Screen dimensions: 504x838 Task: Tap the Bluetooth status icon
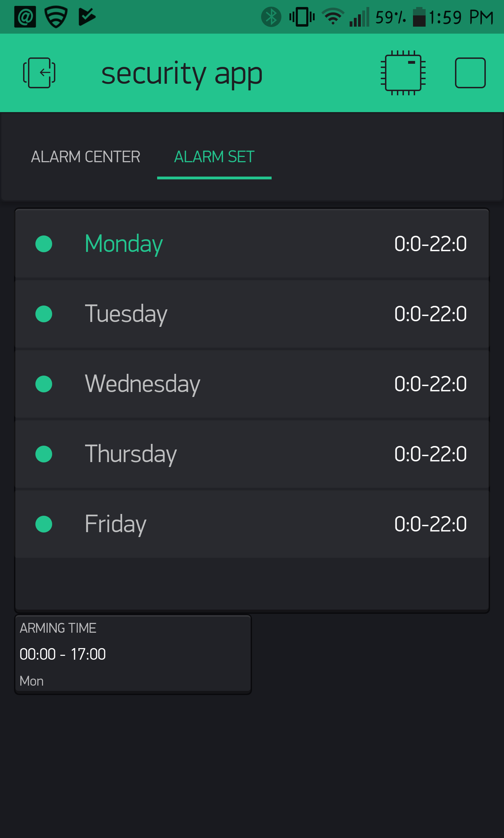[x=271, y=17]
